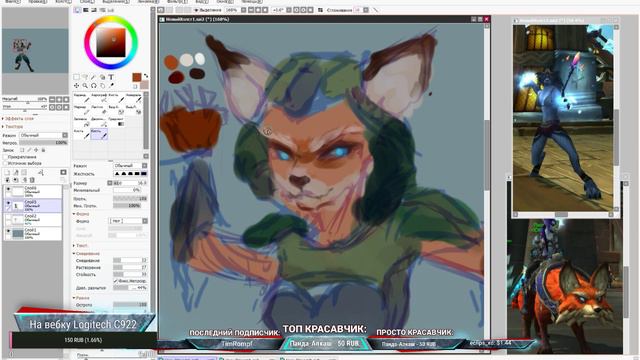This screenshot has width=640, height=360.
Task: Adjust the Давл. размытия slider
Action: 130,288
